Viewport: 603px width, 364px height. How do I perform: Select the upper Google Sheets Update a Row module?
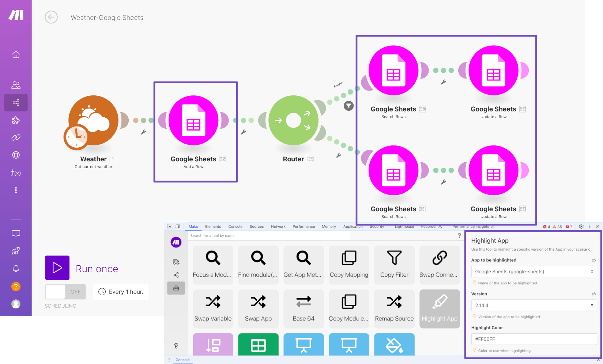coord(493,71)
